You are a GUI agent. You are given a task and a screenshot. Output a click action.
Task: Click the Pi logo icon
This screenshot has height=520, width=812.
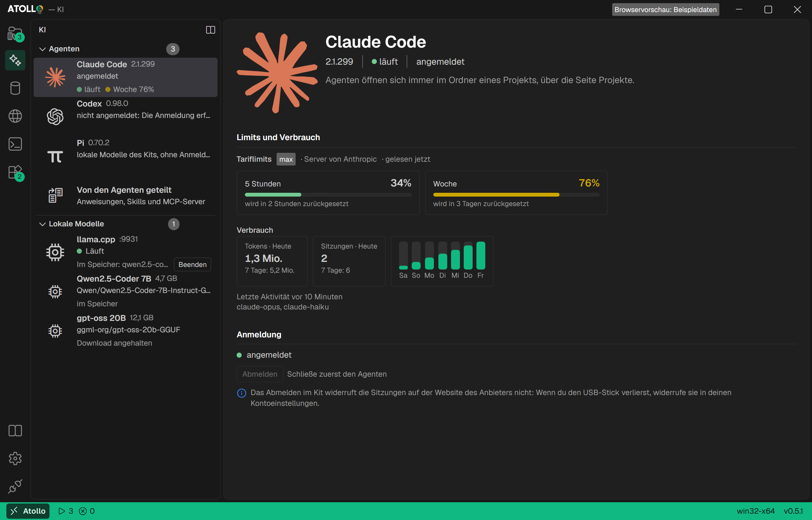55,156
